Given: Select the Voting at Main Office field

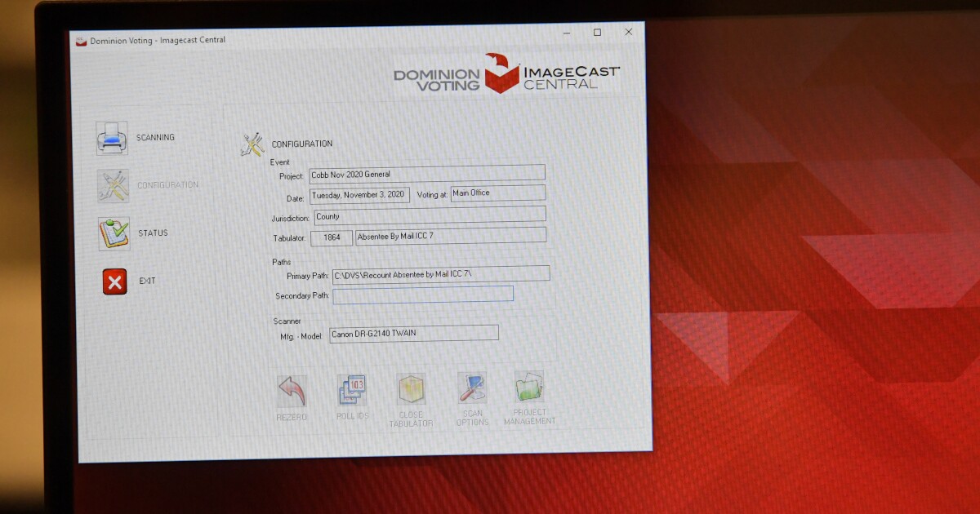Looking at the screenshot, I should pos(497,193).
